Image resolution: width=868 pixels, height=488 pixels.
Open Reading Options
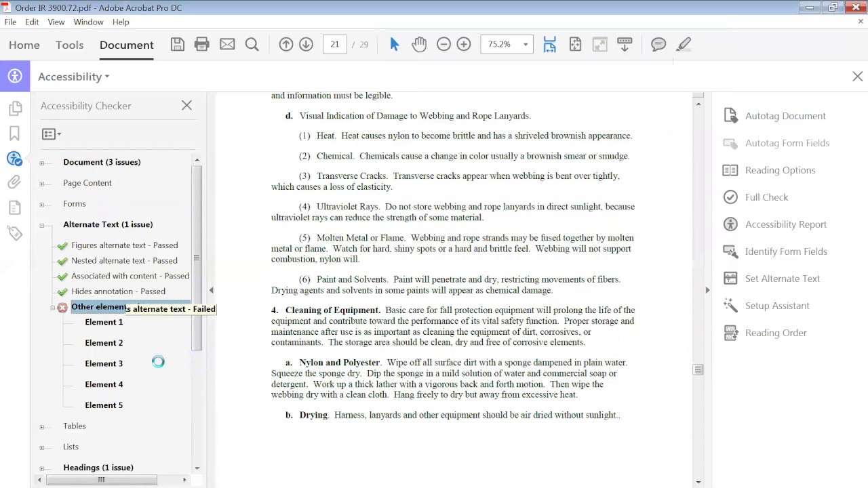click(x=769, y=170)
